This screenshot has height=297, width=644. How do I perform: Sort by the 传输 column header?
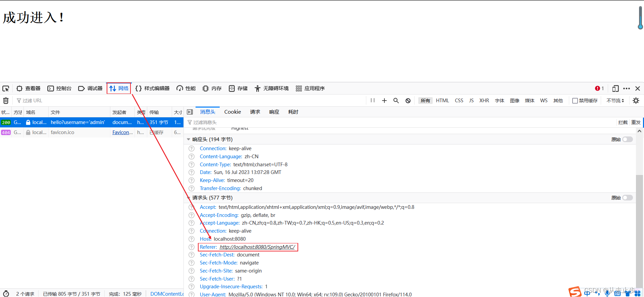point(159,112)
